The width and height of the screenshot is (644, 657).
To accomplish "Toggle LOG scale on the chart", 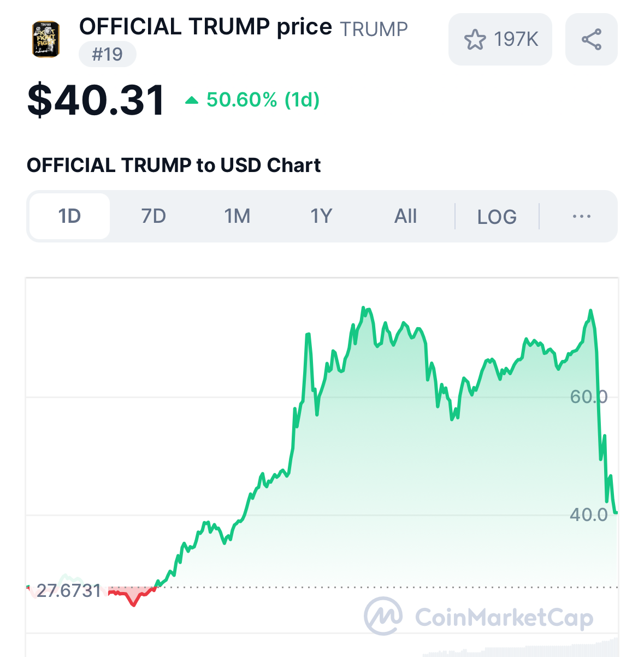I will (x=497, y=217).
